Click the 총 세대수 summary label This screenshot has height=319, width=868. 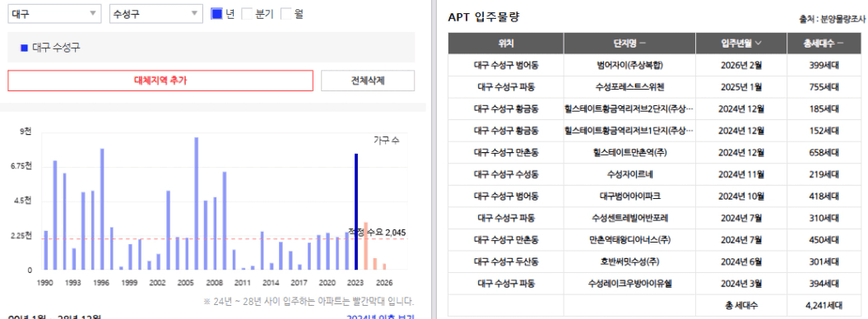[741, 305]
